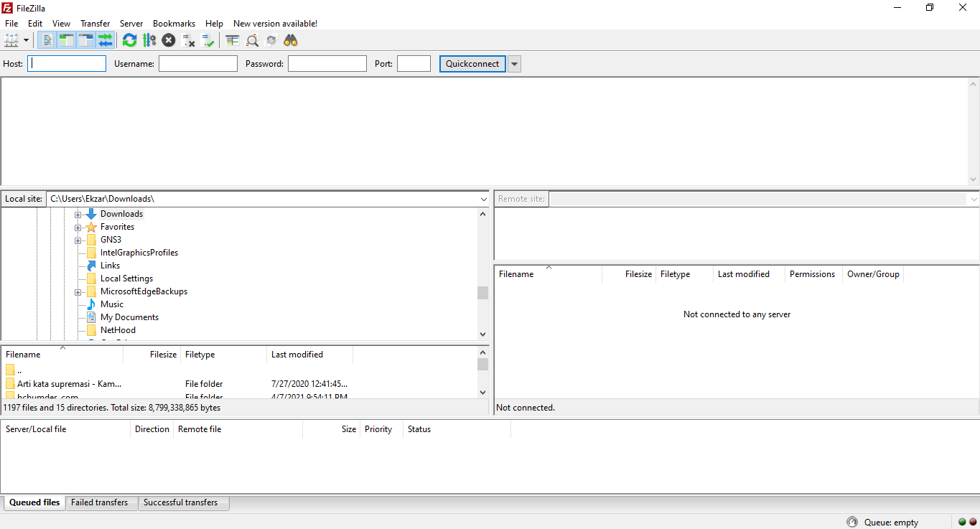Open the Edit menu
Image resolution: width=980 pixels, height=529 pixels.
(35, 24)
